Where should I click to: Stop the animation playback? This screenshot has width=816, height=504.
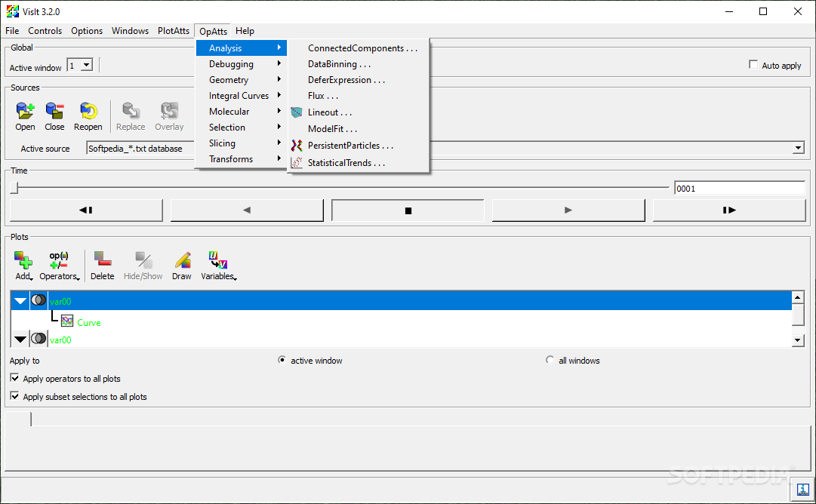tap(408, 211)
